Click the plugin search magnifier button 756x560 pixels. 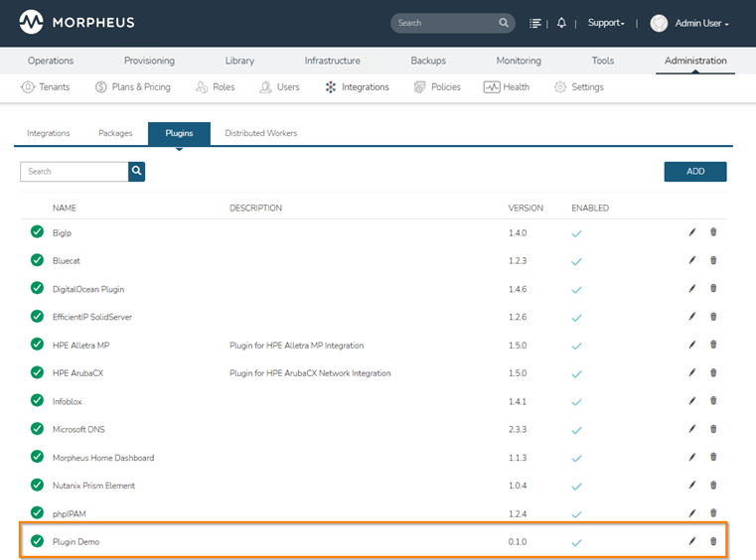[x=136, y=171]
